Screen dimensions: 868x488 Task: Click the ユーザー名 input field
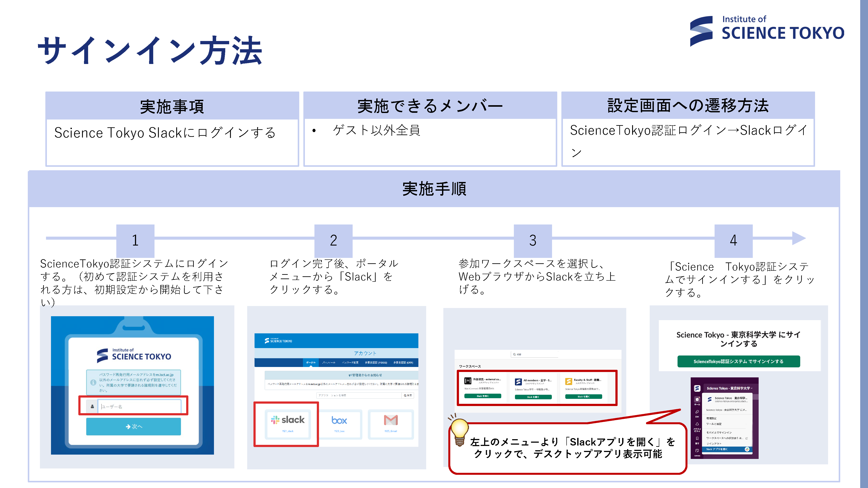pos(140,406)
